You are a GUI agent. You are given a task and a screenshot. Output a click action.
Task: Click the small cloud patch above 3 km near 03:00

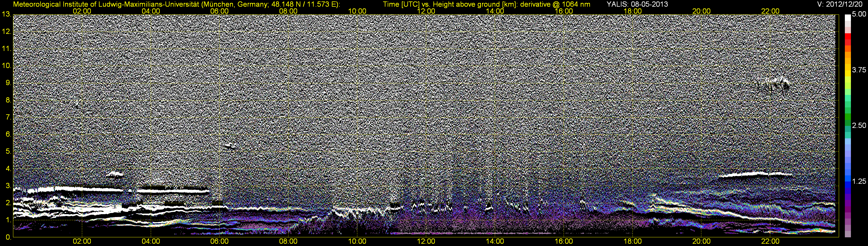115,174
